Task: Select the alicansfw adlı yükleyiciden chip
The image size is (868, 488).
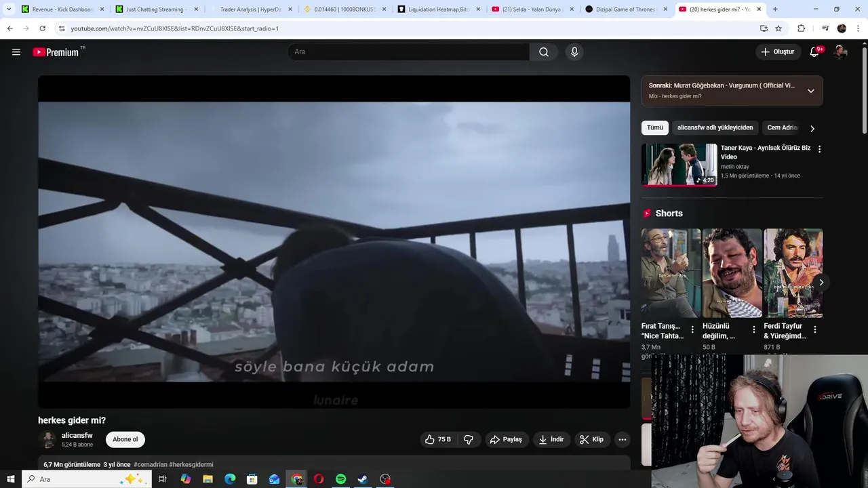Action: [x=715, y=127]
